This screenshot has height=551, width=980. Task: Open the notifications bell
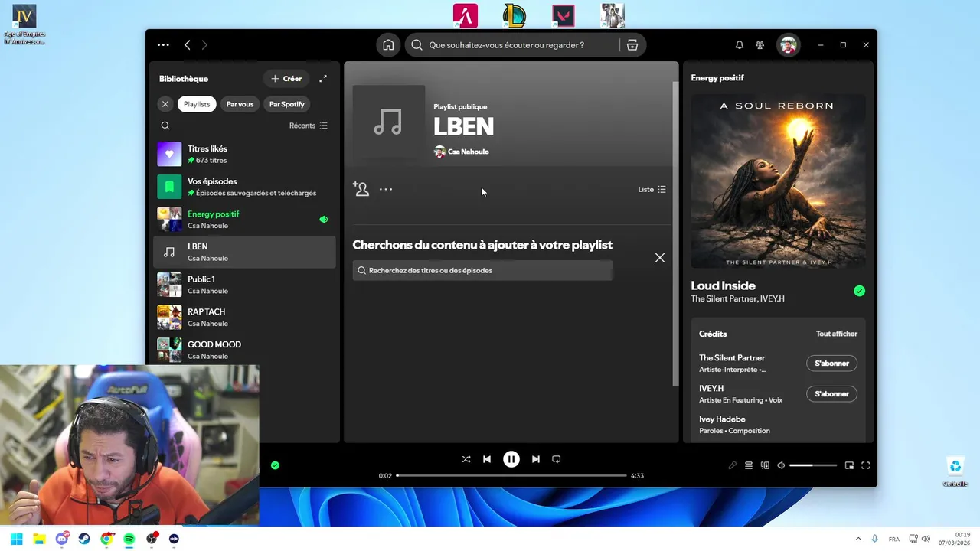(740, 45)
